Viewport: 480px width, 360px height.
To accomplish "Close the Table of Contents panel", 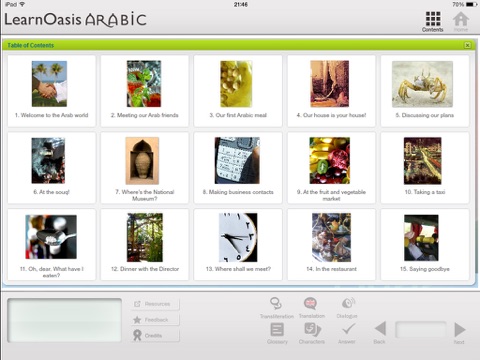I will [x=467, y=45].
